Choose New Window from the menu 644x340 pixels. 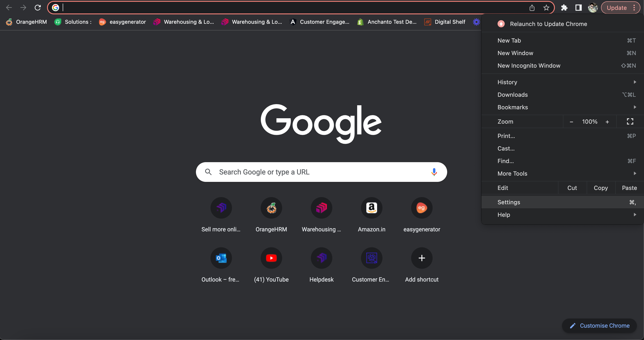point(562,53)
